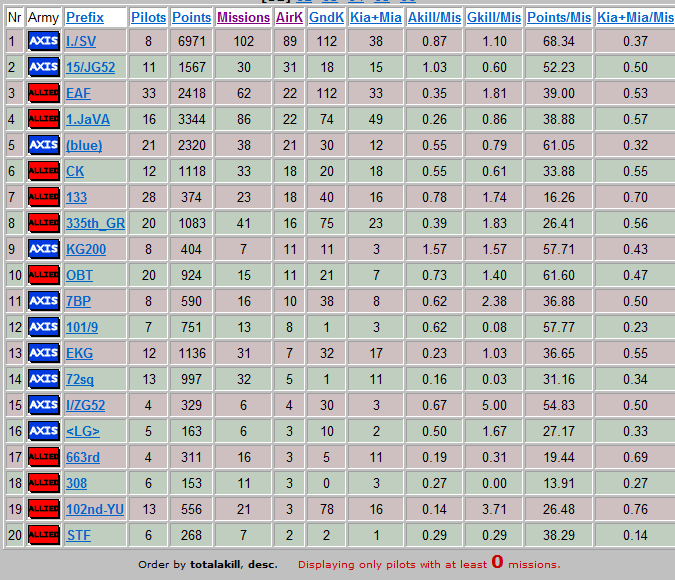
Task: Sort the table by Points header
Action: coord(192,17)
